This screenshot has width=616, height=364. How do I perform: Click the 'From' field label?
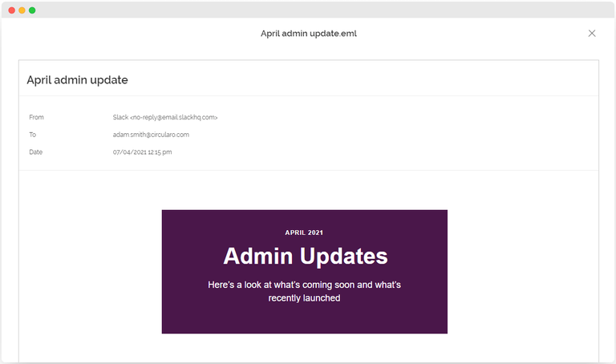(36, 117)
